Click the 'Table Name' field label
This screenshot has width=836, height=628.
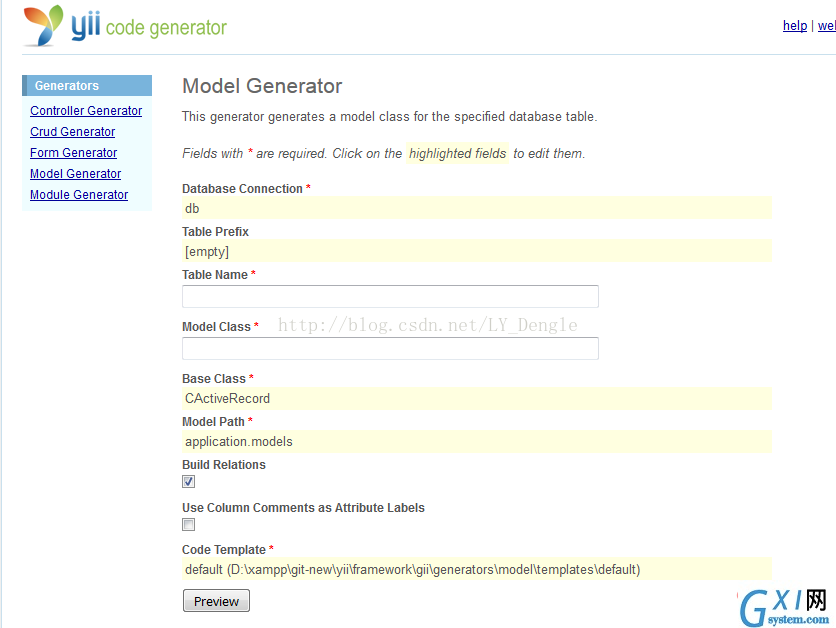coord(215,275)
